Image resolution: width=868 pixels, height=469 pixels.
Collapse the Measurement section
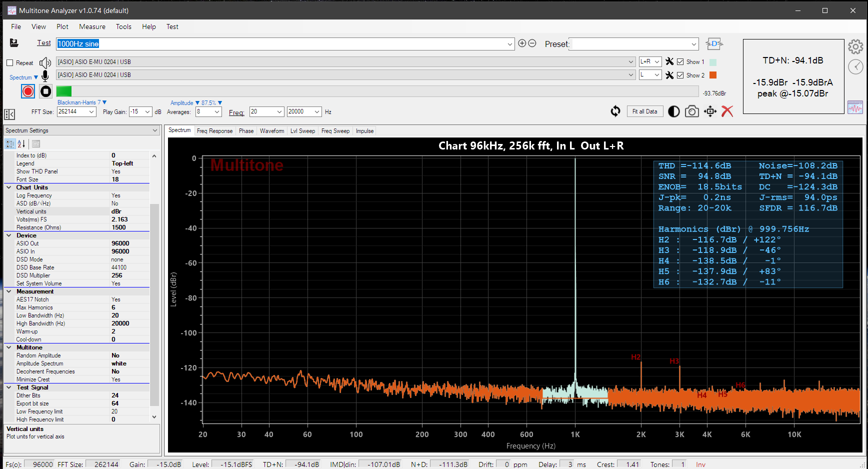[9, 291]
